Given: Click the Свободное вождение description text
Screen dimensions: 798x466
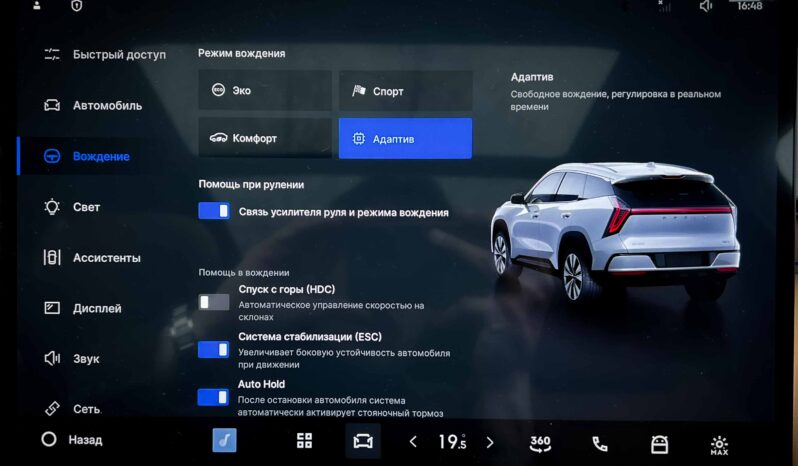Looking at the screenshot, I should click(616, 100).
